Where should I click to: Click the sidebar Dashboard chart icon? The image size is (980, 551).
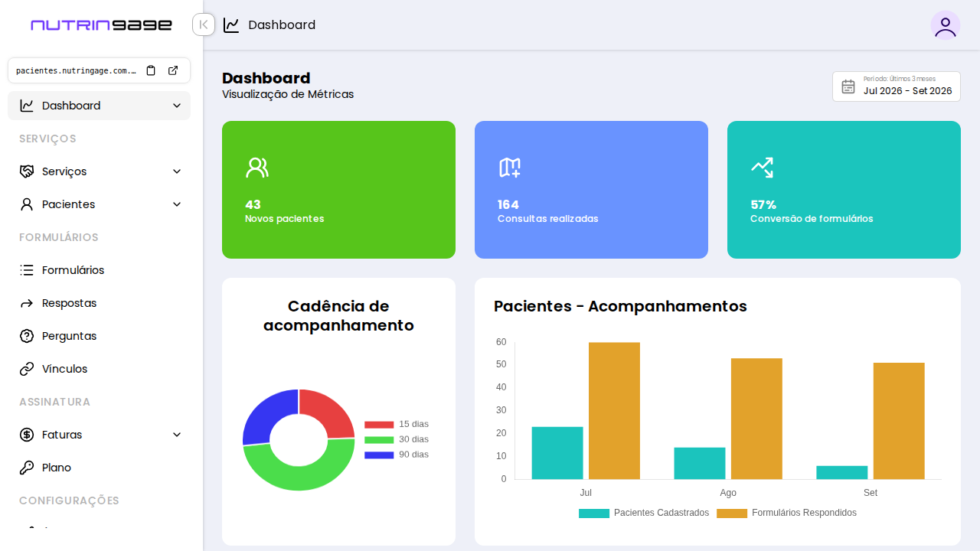click(27, 106)
